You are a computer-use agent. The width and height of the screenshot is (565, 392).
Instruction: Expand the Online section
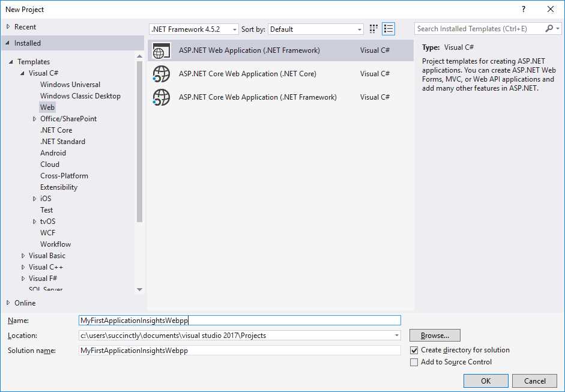pos(8,303)
